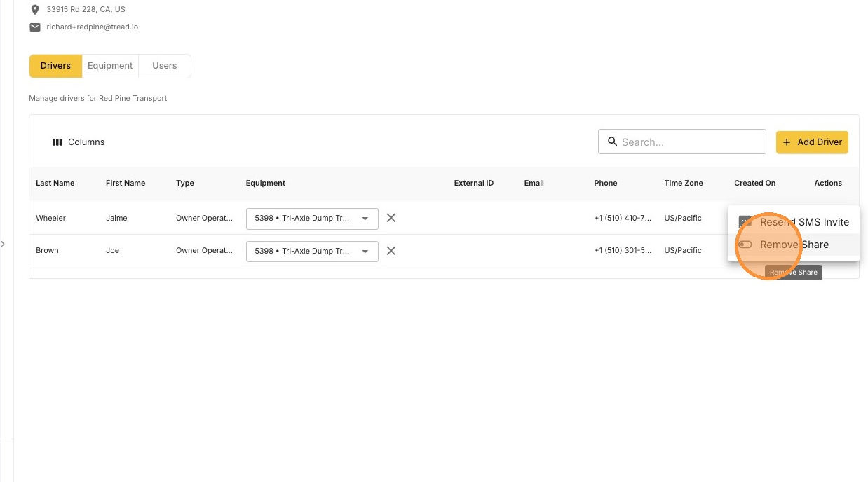
Task: Click the Manage drivers for Red Pine Transport text
Action: pos(98,99)
